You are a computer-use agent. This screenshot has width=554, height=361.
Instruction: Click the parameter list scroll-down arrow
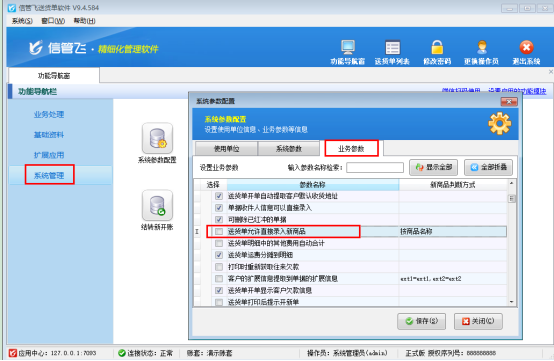511,302
